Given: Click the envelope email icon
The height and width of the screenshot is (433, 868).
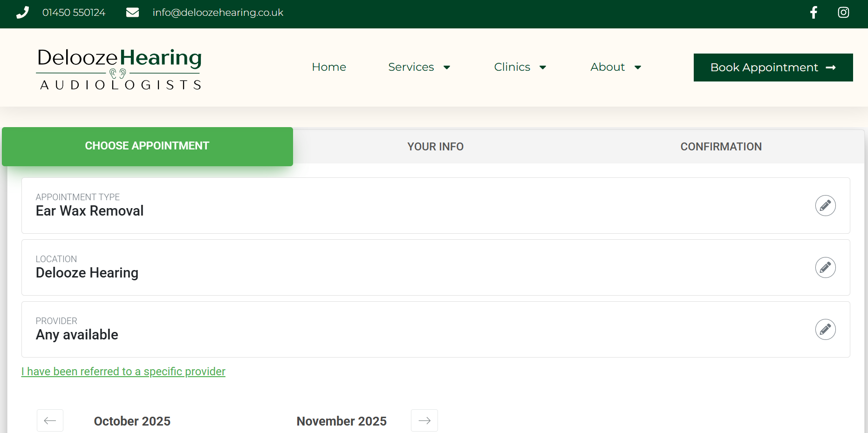Looking at the screenshot, I should click(132, 13).
